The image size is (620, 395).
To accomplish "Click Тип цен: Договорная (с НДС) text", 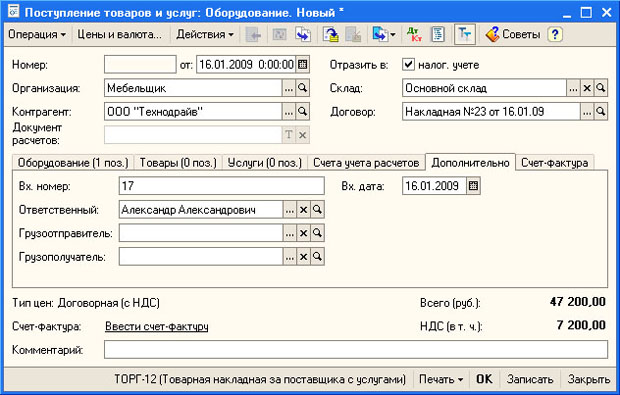I will (86, 303).
